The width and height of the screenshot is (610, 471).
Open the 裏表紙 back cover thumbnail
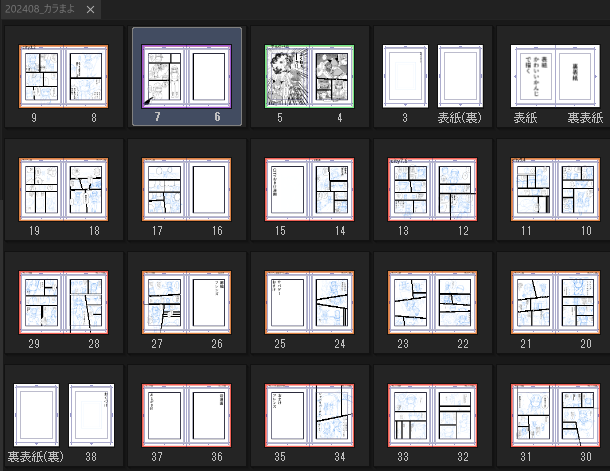578,76
